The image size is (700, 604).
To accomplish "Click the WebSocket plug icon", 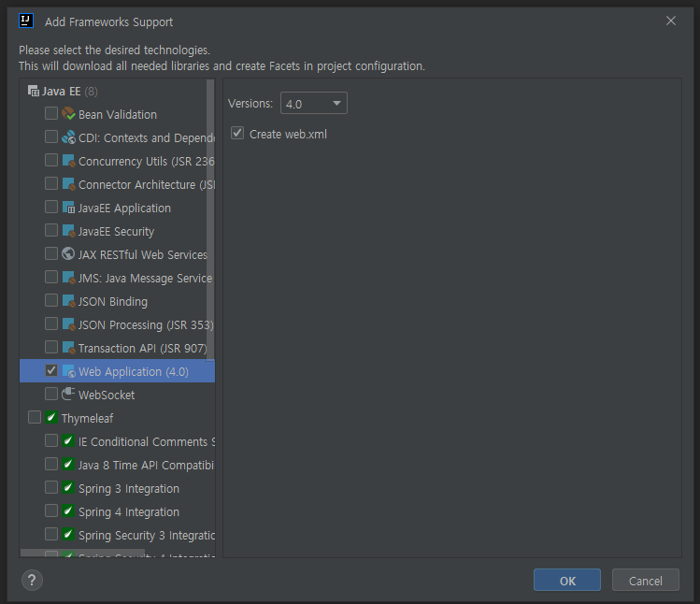I will (68, 394).
